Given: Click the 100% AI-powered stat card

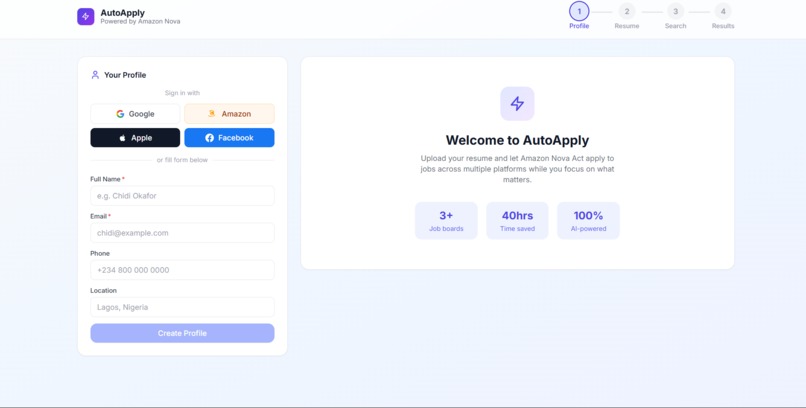Looking at the screenshot, I should click(588, 220).
